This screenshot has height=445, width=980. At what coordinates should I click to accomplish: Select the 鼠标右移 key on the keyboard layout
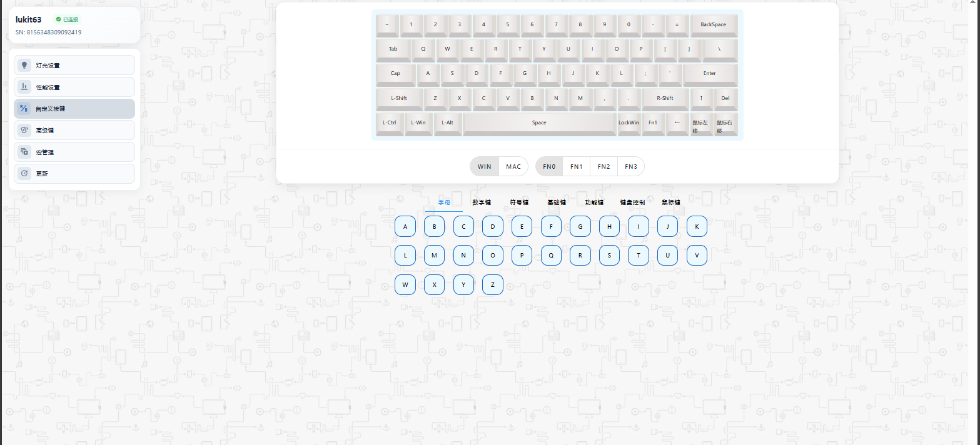tap(725, 123)
